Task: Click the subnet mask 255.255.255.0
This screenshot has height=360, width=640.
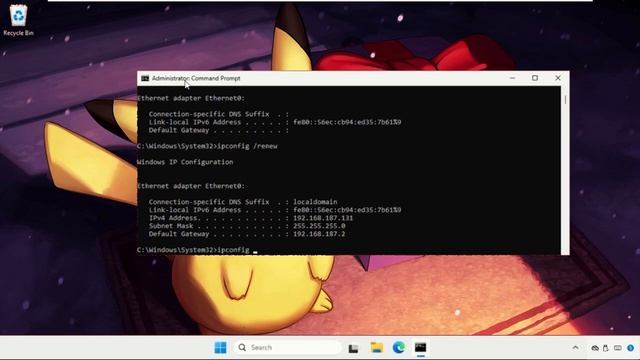Action: pos(319,226)
